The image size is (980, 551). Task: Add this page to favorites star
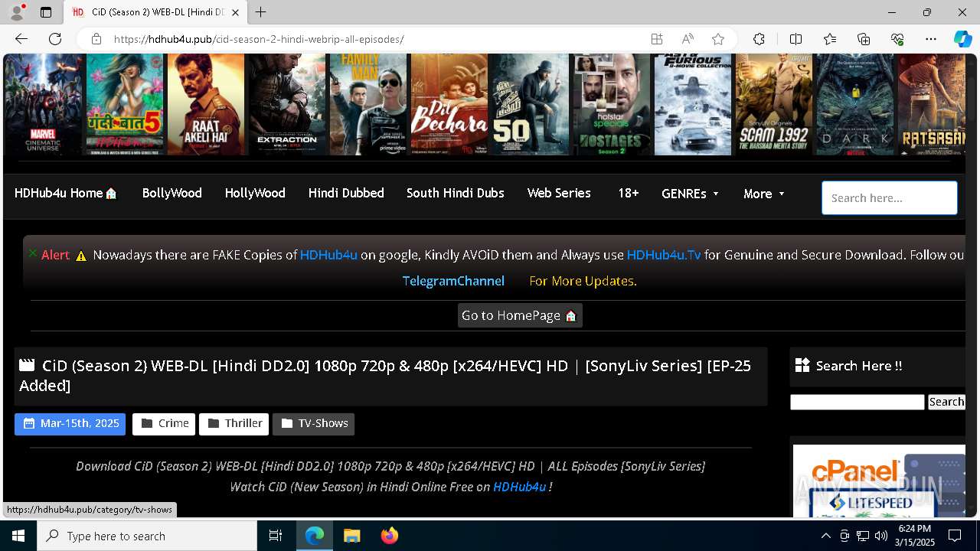click(x=717, y=39)
